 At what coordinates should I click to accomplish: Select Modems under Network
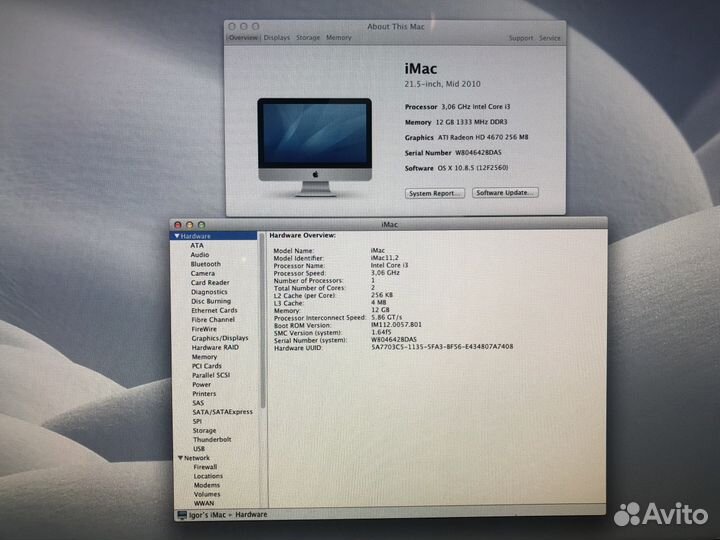coord(207,485)
